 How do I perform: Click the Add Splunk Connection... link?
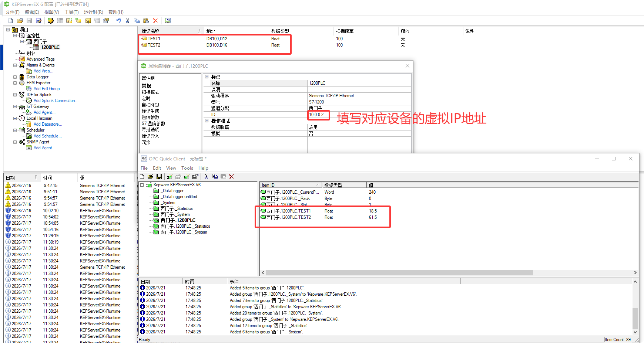[x=56, y=101]
